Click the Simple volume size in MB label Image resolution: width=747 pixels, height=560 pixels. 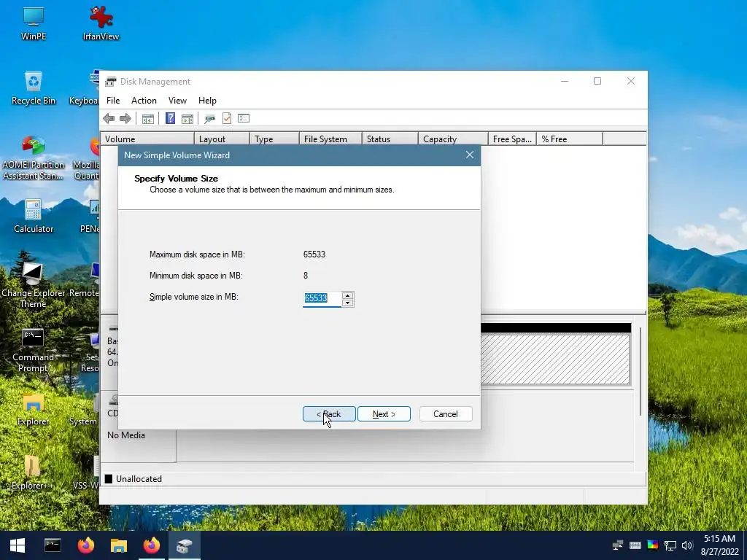pyautogui.click(x=194, y=297)
